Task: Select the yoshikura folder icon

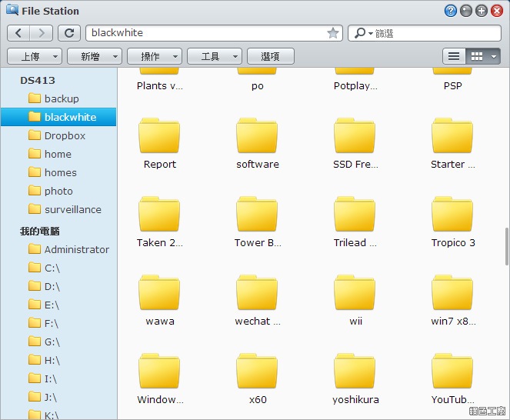Action: click(355, 371)
